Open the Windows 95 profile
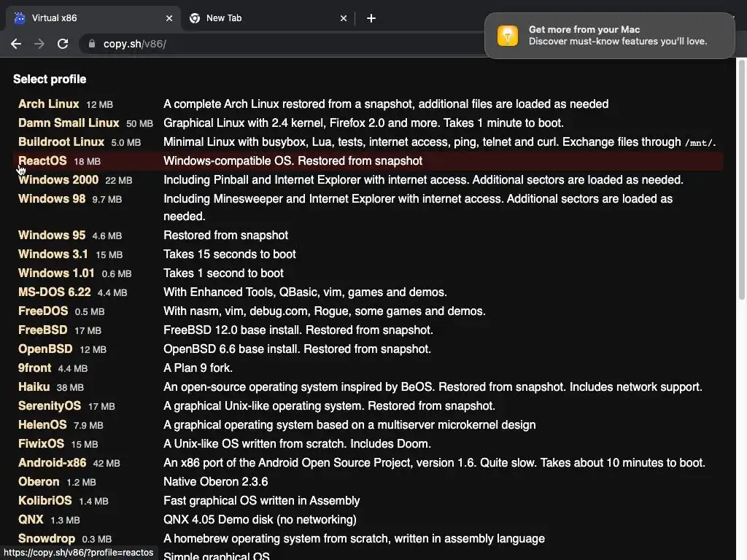The height and width of the screenshot is (560, 747). pyautogui.click(x=52, y=236)
